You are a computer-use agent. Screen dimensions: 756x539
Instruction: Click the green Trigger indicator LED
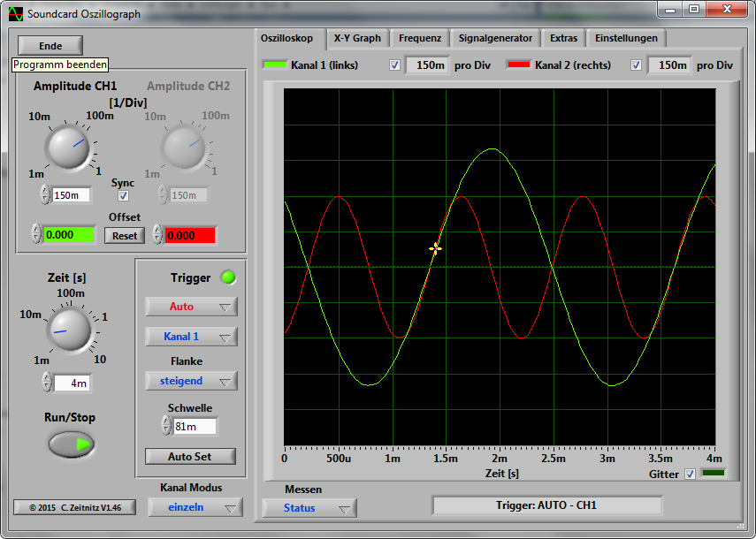[228, 277]
